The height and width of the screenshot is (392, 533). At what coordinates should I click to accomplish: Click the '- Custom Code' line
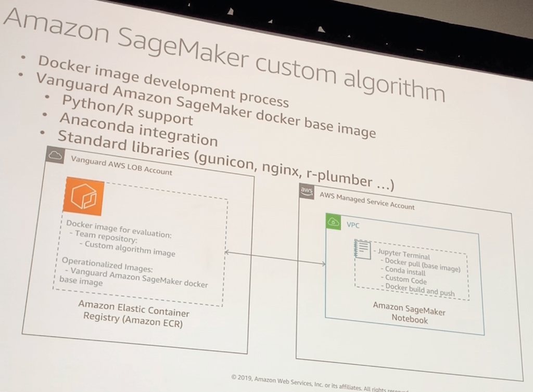tap(404, 279)
